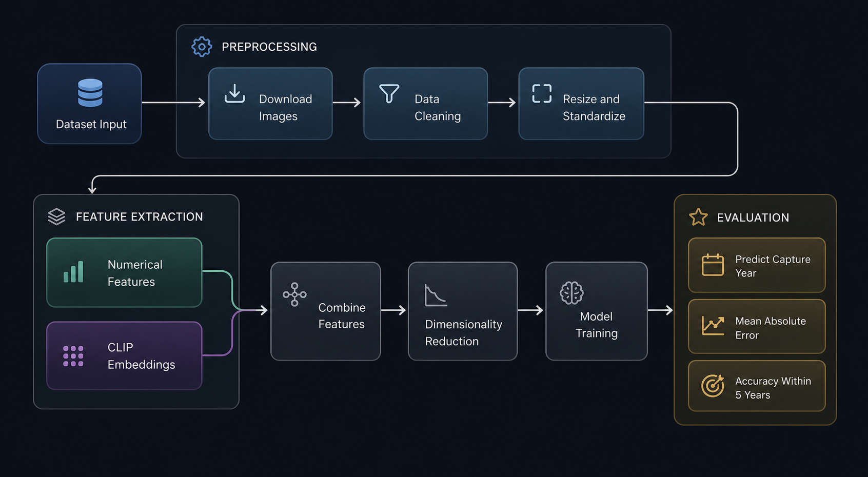Click the Mean Absolute Error chart icon
This screenshot has width=868, height=477.
tap(713, 326)
